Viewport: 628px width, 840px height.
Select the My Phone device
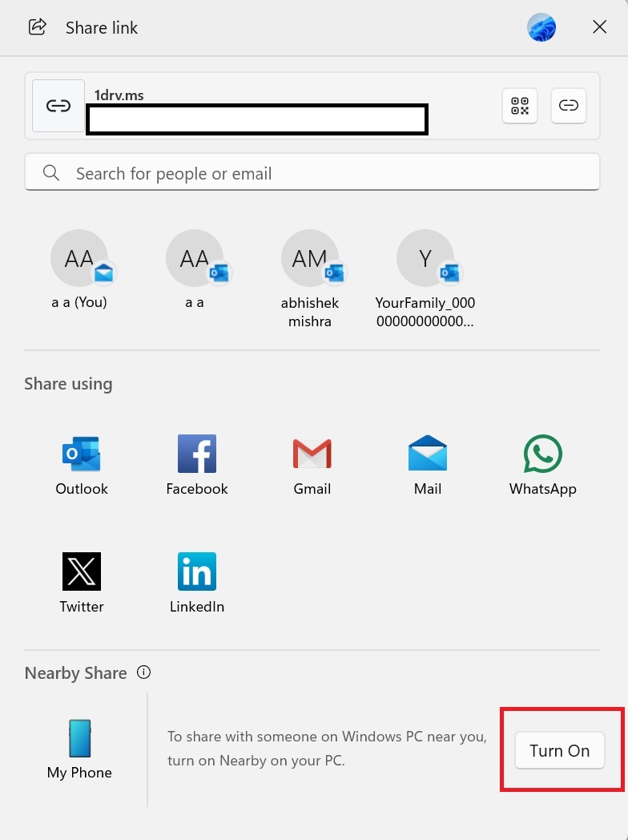tap(79, 749)
